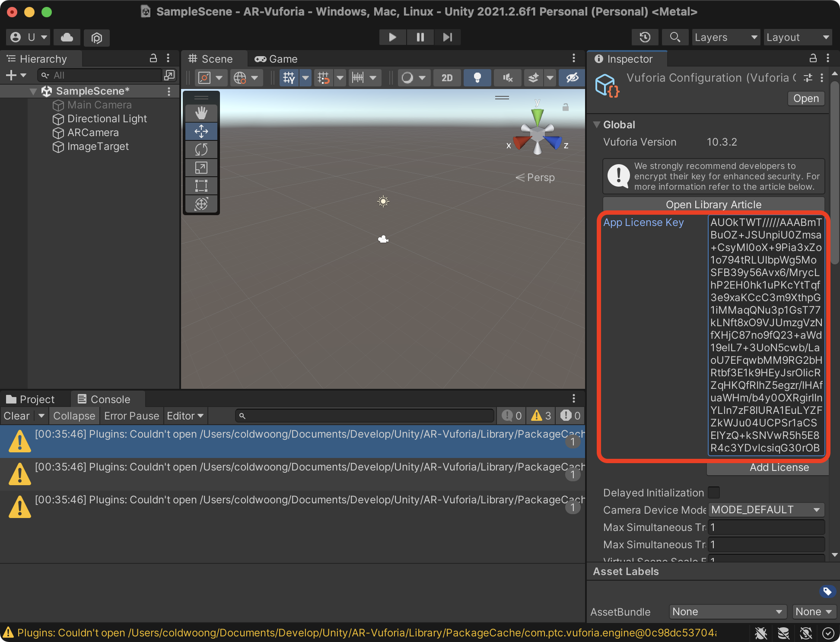Collapse the SampleScene hierarchy node
This screenshot has width=840, height=642.
coord(33,91)
